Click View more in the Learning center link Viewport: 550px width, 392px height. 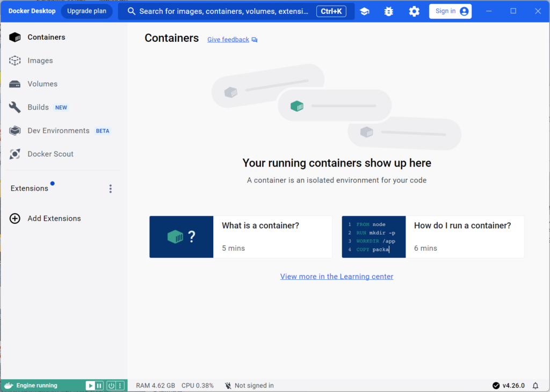coord(337,277)
